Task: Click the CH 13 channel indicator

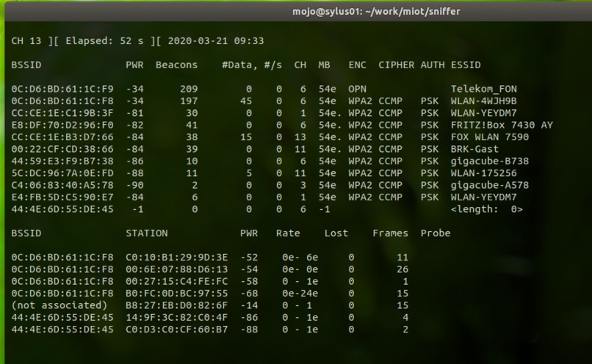Action: [x=26, y=41]
